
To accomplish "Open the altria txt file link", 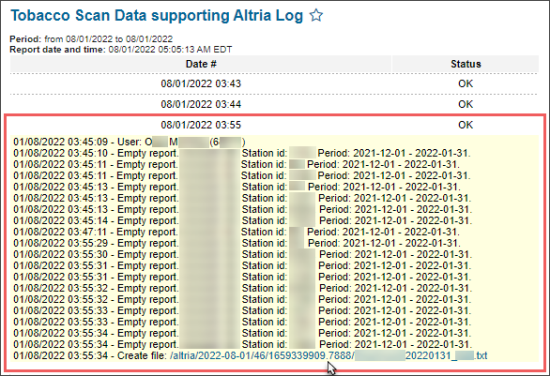I will (x=328, y=356).
